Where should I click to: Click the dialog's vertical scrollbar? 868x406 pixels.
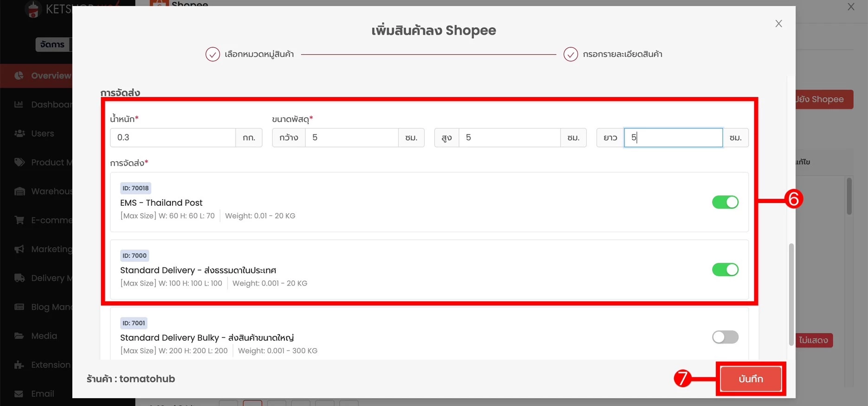tap(791, 294)
